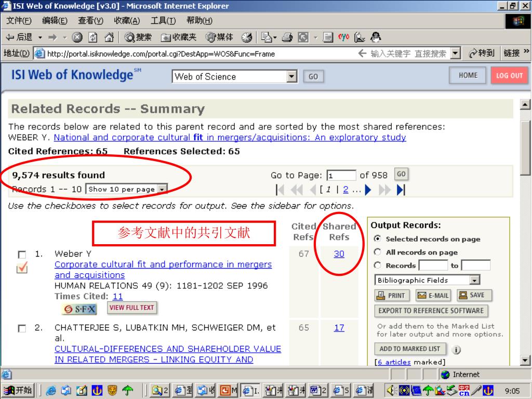Click the History icon in IE toolbar
Screen dimensions: 532x399
(x=247, y=37)
